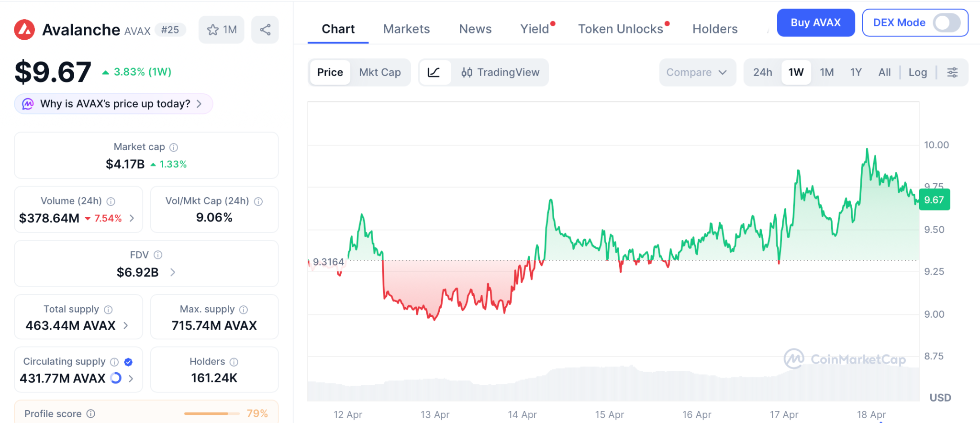Expand the Total supply details arrow
The width and height of the screenshot is (980, 423).
126,325
